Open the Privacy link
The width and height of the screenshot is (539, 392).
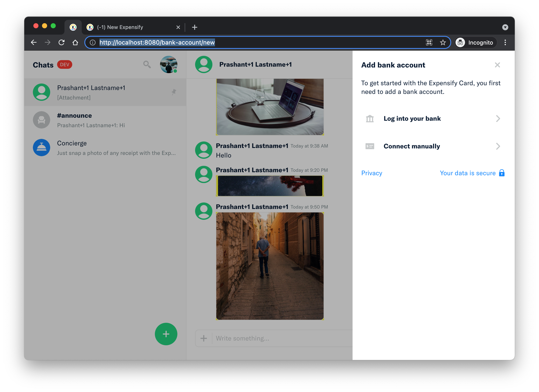[371, 173]
